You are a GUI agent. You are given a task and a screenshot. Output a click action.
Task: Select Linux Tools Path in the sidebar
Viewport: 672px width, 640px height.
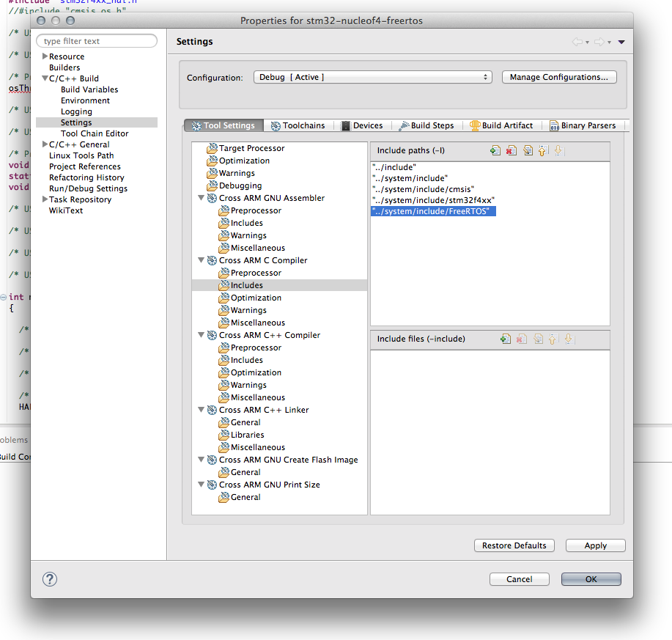pyautogui.click(x=81, y=155)
